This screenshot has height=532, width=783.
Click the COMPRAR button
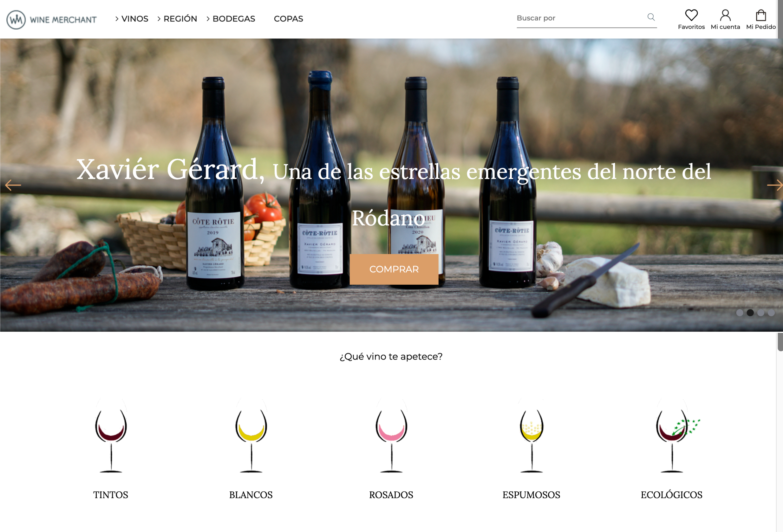click(x=394, y=269)
